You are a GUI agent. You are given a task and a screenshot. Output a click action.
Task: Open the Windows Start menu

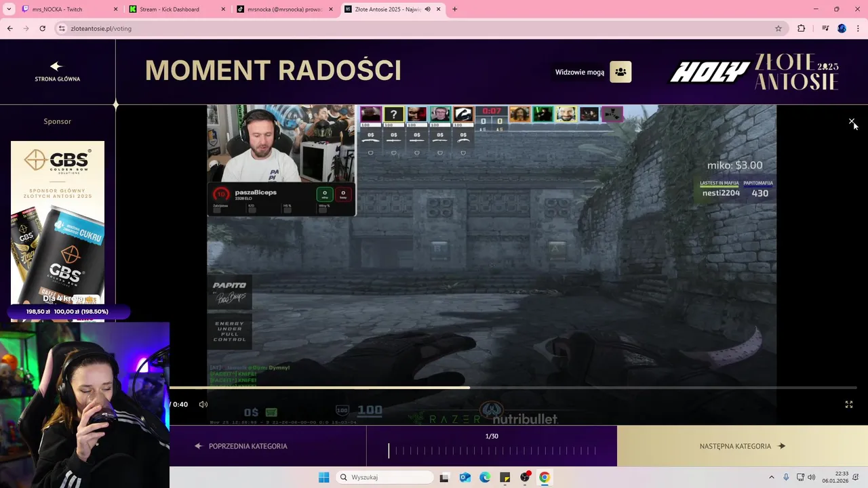323,477
